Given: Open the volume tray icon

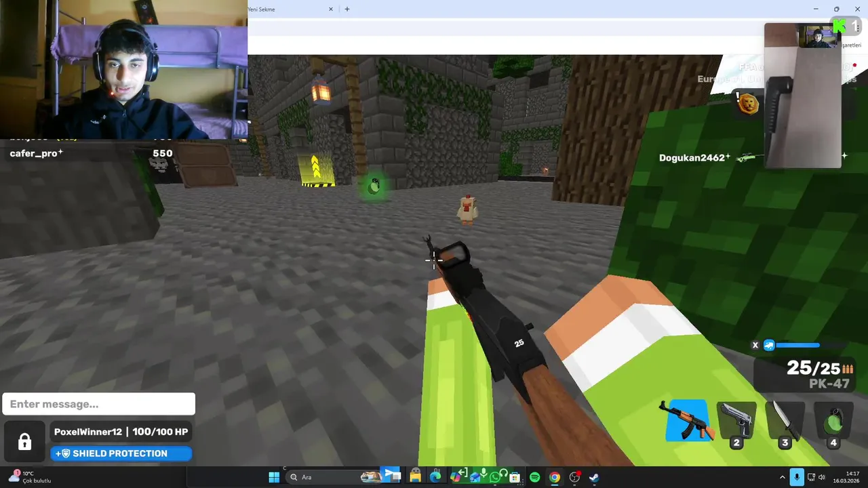Looking at the screenshot, I should click(822, 477).
